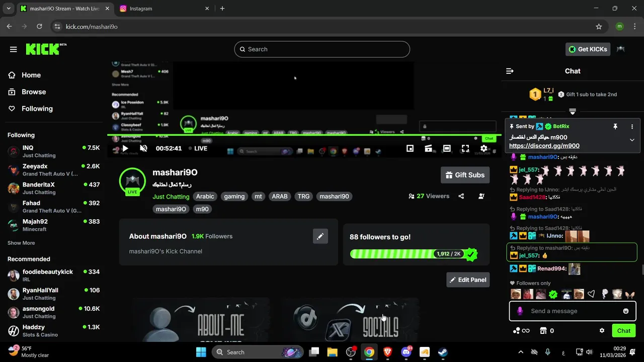The width and height of the screenshot is (644, 362).
Task: Open pinned message three-dot options
Action: coord(632,127)
